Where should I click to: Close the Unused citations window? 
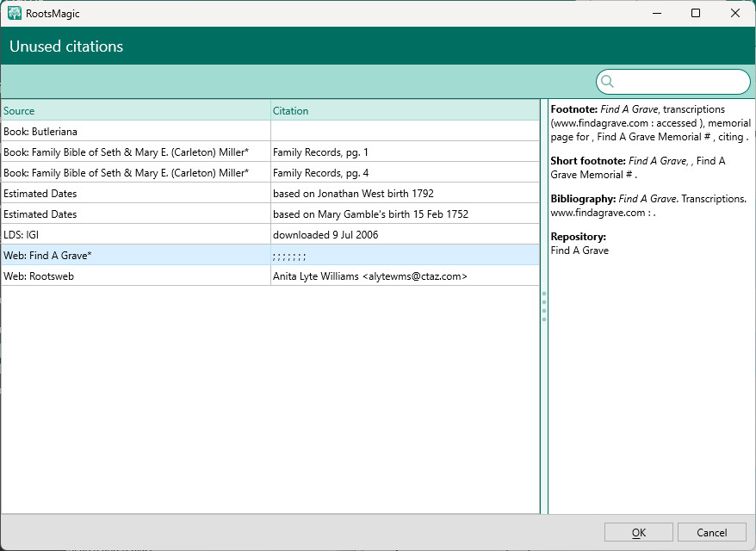pyautogui.click(x=735, y=13)
